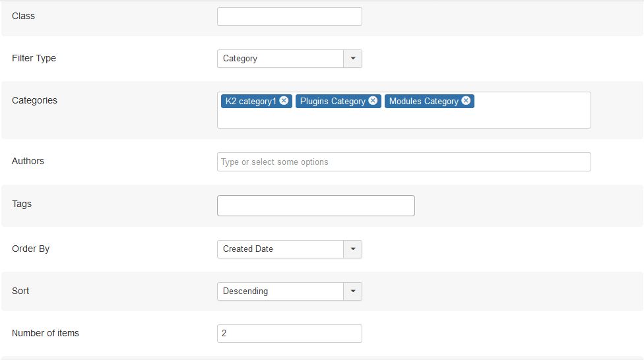This screenshot has height=360, width=644.
Task: Click the Class text field
Action: 289,16
